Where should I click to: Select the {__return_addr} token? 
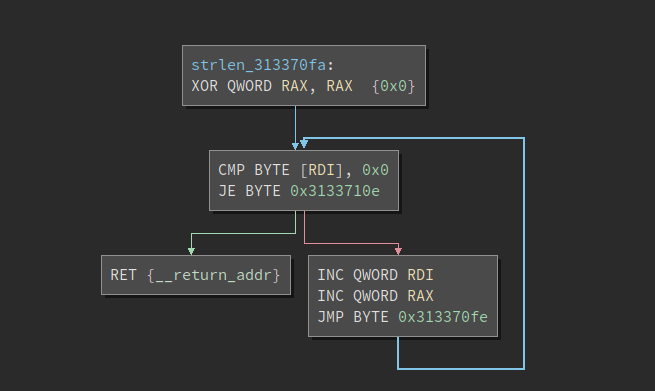(213, 275)
